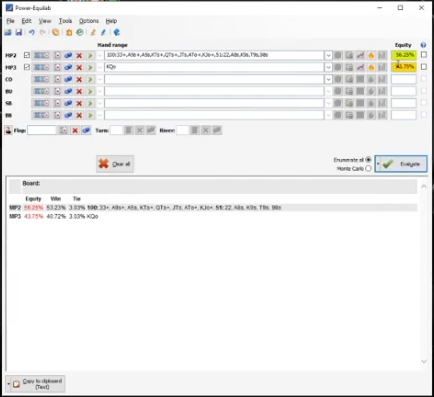Click the open file toolbar icon

click(x=8, y=32)
